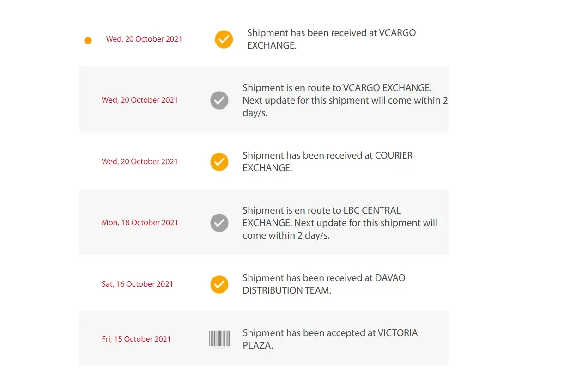The image size is (588, 369).
Task: Click the received at DAVAO DISTRIBUTION TEAM message
Action: pyautogui.click(x=324, y=284)
